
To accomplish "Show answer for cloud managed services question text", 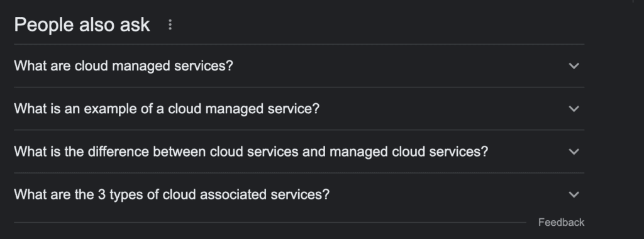I will pos(123,65).
